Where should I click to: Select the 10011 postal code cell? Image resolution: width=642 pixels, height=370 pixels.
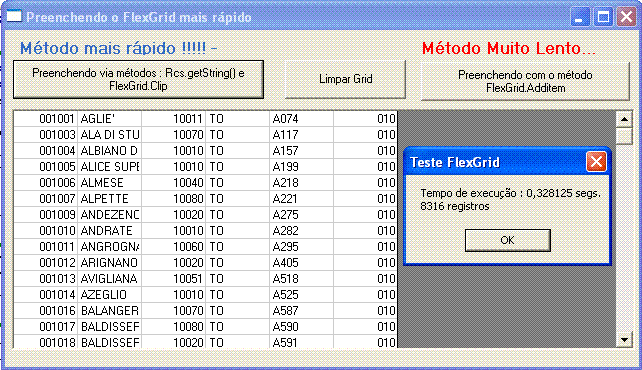[174, 119]
